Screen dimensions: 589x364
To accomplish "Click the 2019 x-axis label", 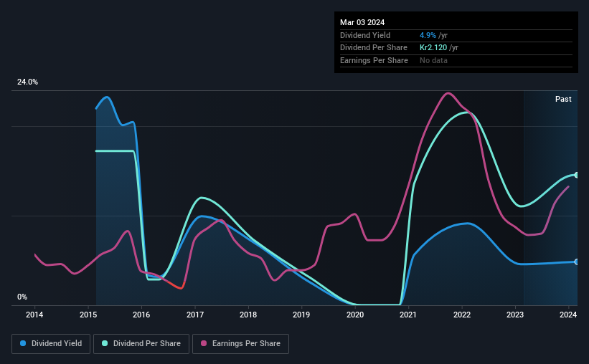I will coord(301,315).
